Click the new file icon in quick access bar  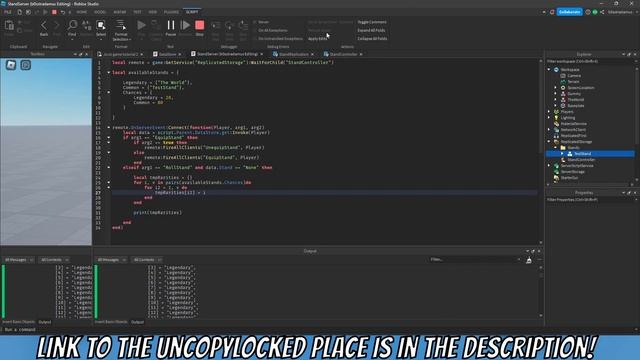pos(19,12)
